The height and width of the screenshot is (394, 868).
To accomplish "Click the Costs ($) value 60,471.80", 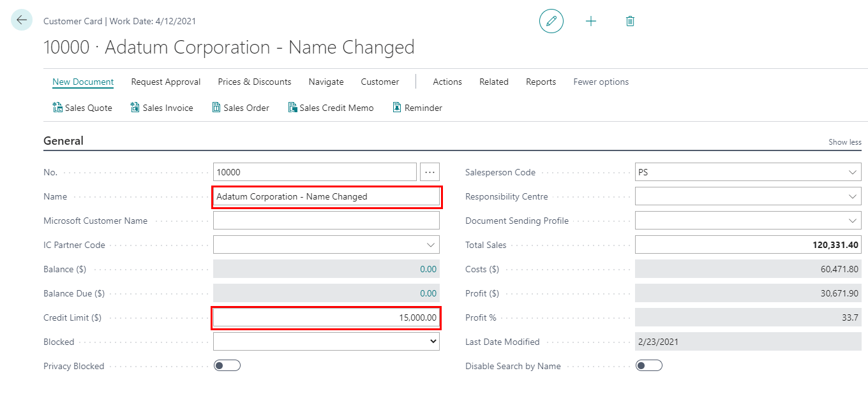I will (839, 269).
